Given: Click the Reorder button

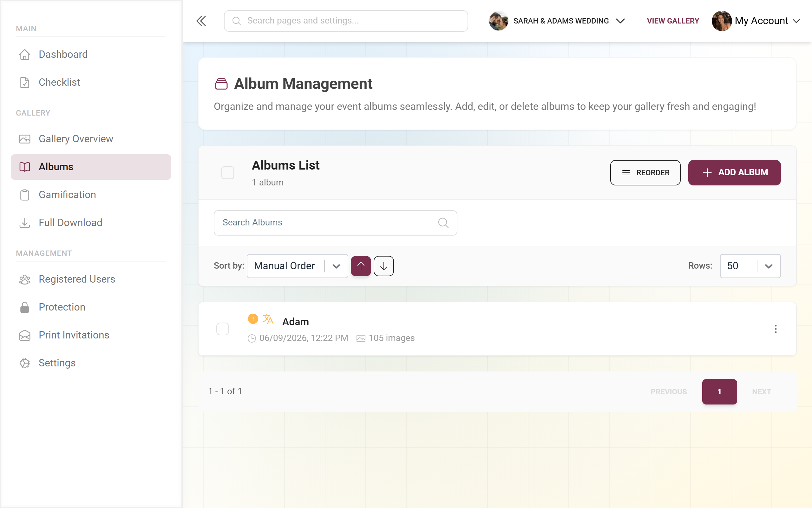Looking at the screenshot, I should click(645, 173).
